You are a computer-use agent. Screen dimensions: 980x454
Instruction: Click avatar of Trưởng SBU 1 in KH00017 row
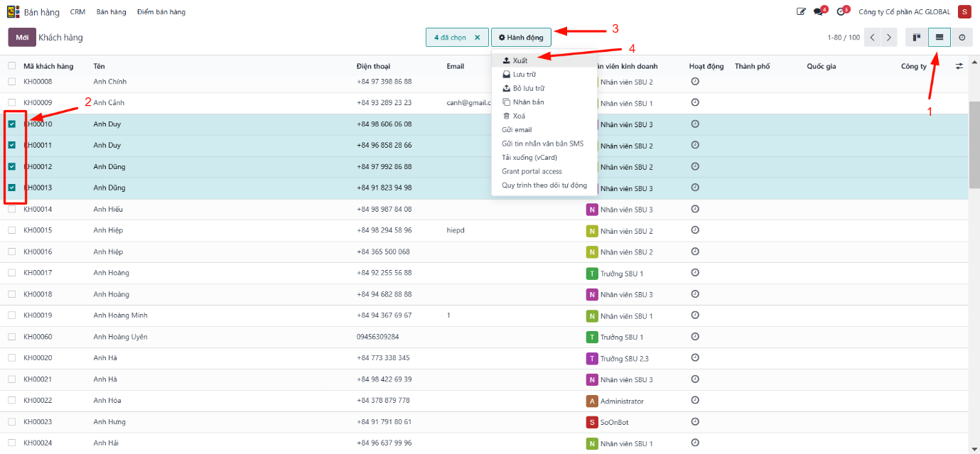click(x=592, y=274)
